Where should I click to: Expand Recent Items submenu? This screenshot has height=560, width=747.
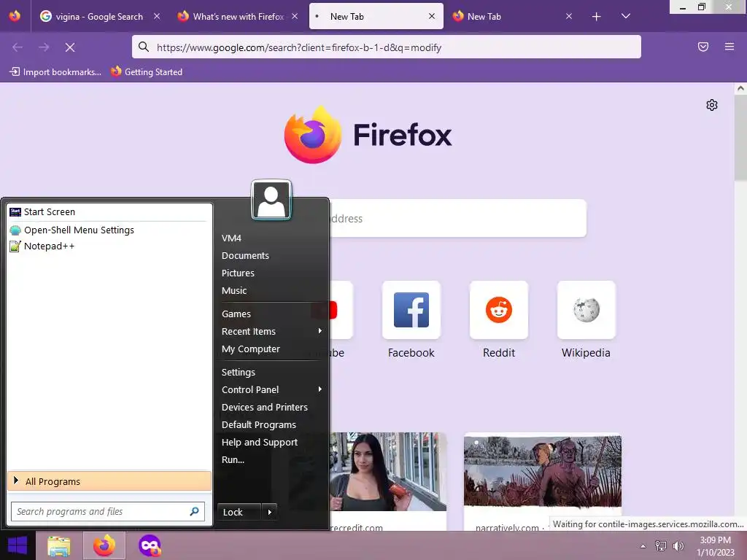(271, 332)
